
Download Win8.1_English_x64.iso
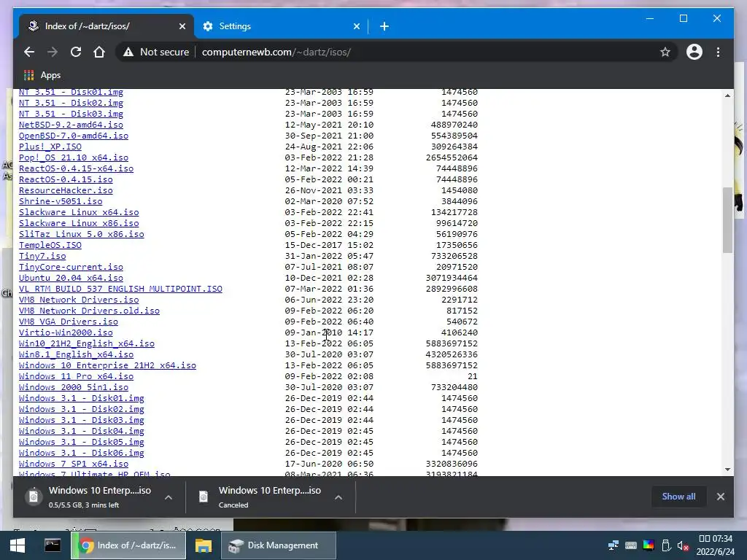coord(76,355)
